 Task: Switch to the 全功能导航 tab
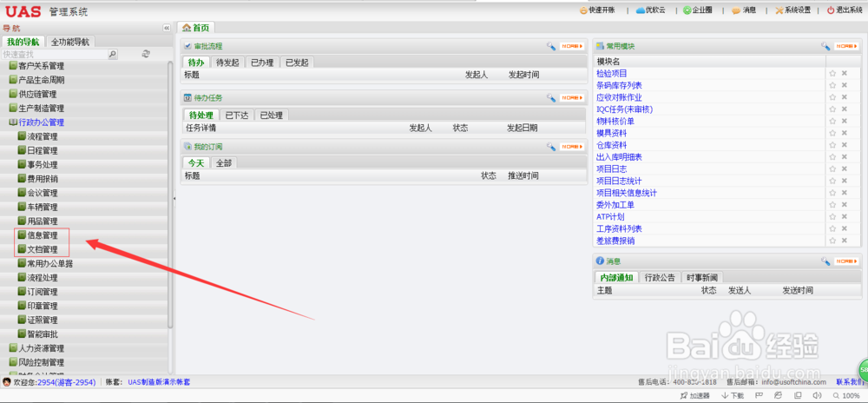click(69, 42)
